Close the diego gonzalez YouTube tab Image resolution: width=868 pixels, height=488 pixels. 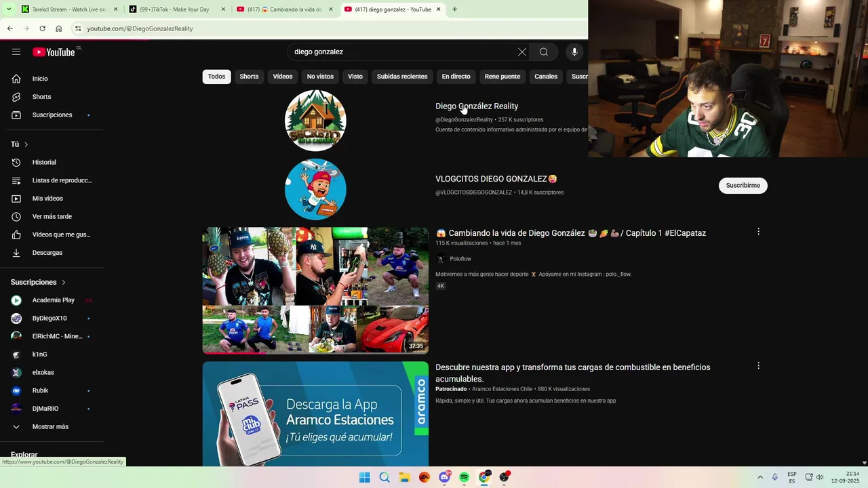pyautogui.click(x=439, y=9)
